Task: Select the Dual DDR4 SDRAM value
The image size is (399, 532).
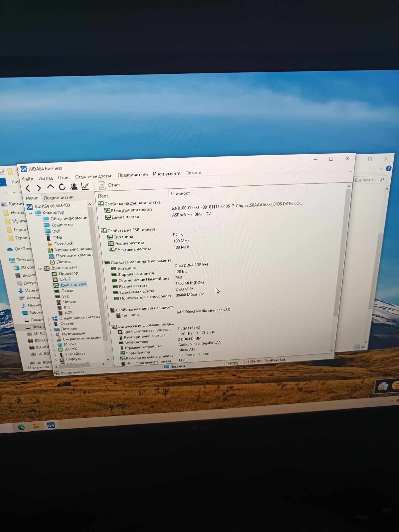Action: click(x=191, y=265)
